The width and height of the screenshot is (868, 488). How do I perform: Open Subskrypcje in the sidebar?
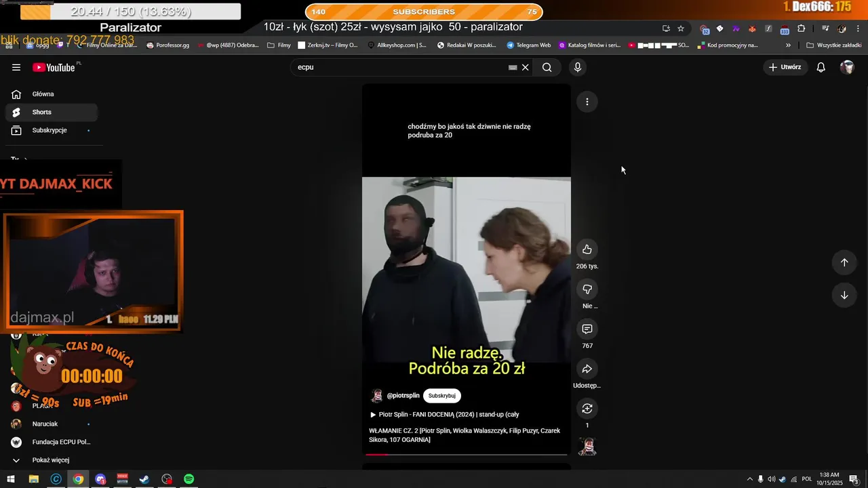52,130
